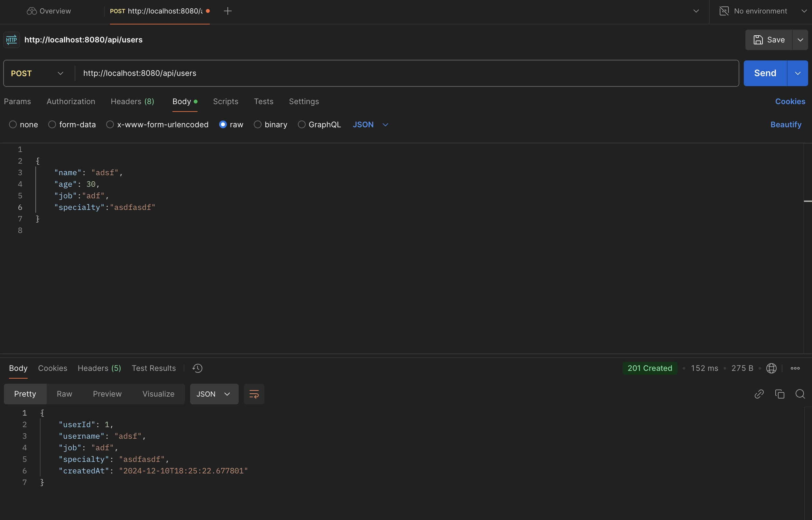Toggle word wrap icon in response

(x=254, y=394)
